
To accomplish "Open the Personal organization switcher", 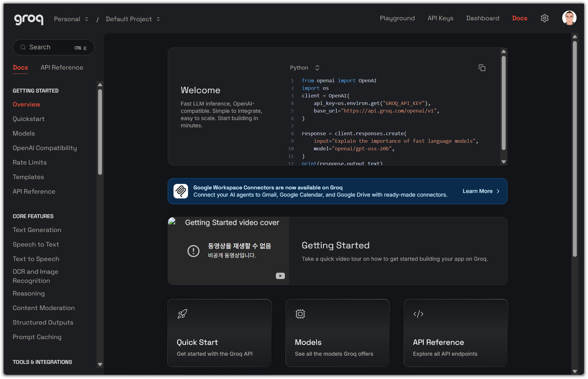I will 71,19.
